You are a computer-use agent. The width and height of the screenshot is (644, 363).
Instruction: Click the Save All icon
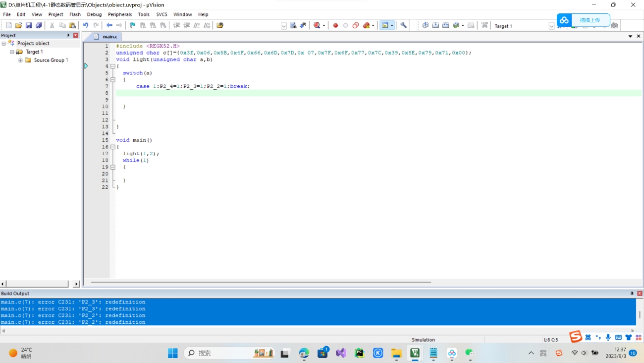[39, 25]
